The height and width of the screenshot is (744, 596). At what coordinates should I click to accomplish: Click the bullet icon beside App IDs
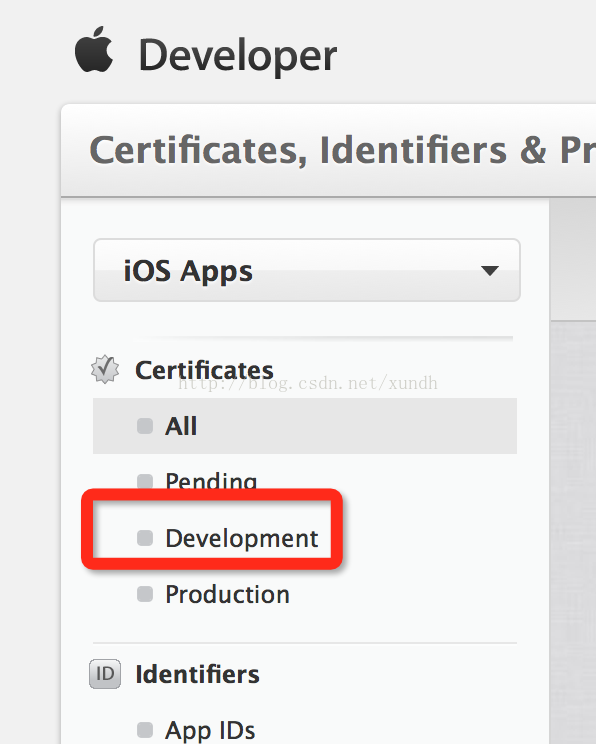coord(145,730)
